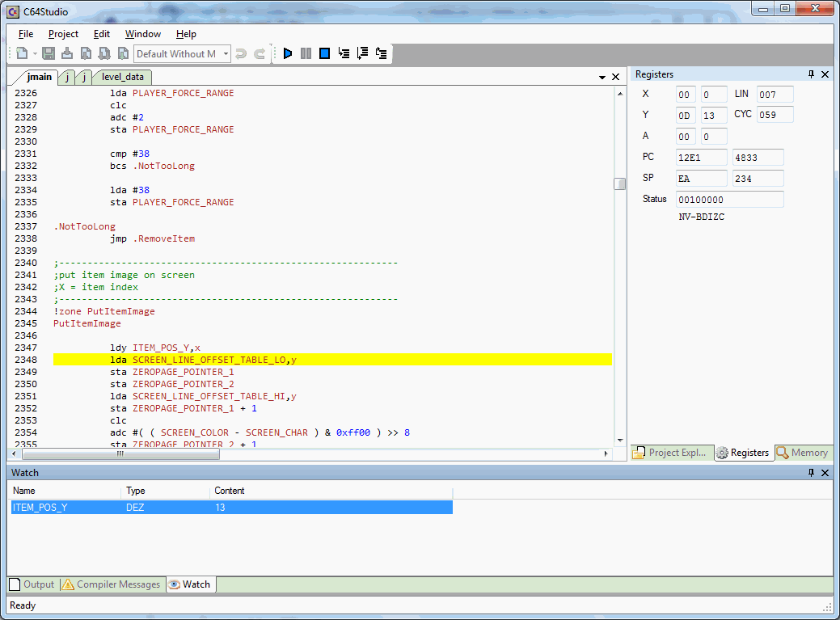Close the Registers panel
The width and height of the screenshot is (840, 620).
coord(825,74)
